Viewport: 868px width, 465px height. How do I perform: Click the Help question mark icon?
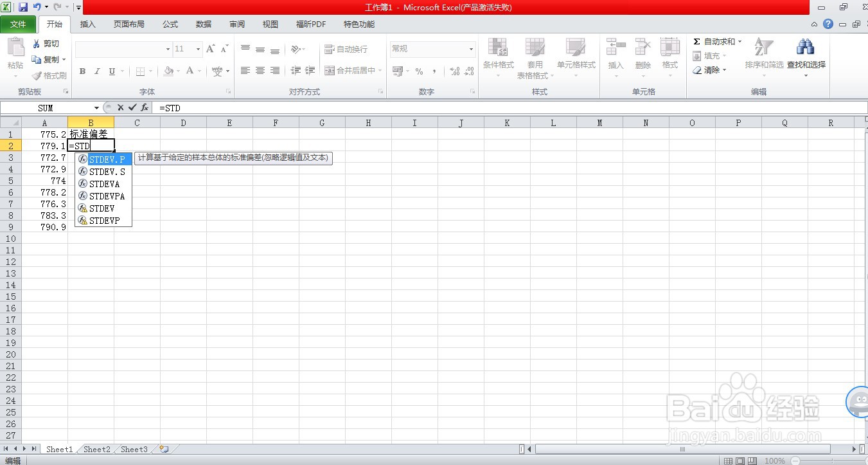click(828, 24)
